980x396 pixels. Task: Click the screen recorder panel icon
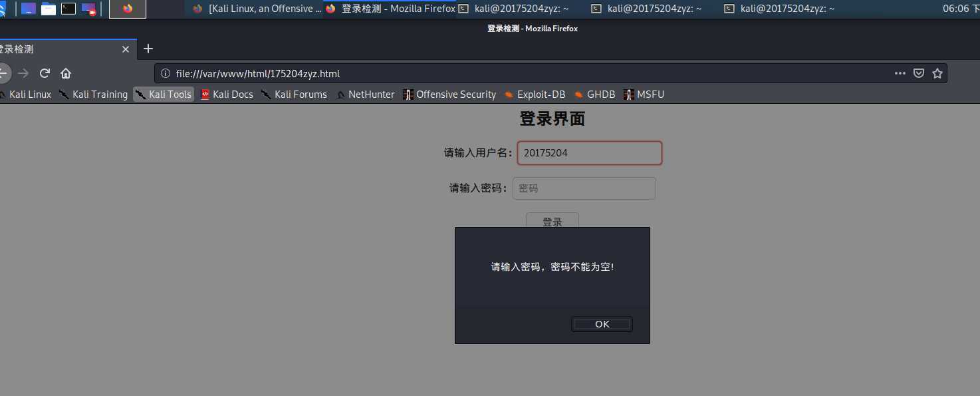click(x=88, y=9)
